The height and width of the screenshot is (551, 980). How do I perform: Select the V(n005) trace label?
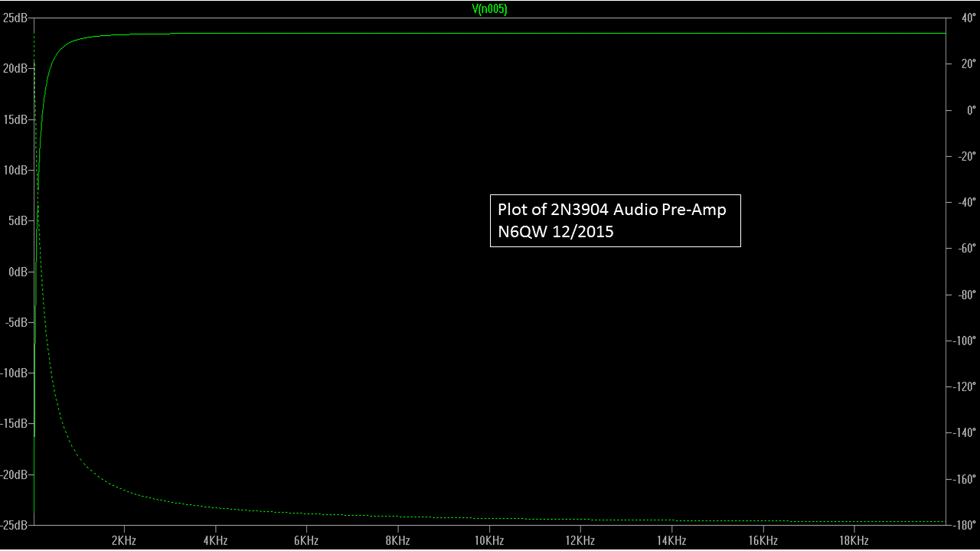pyautogui.click(x=490, y=9)
